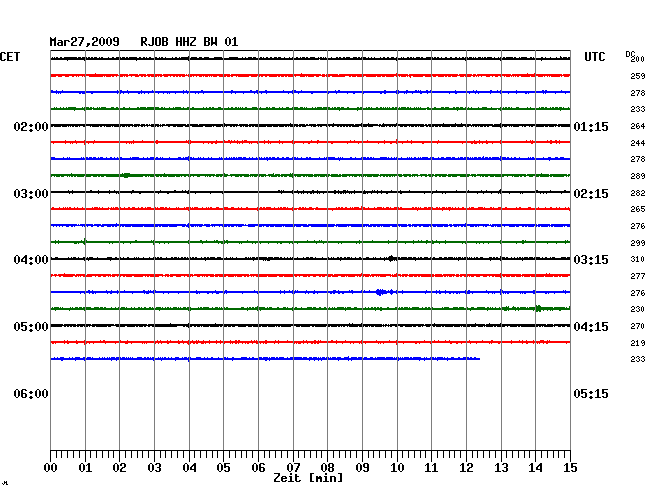Viewport: 650px width, 494px height.
Task: Click the date label Mar27,2009
Action: click(85, 42)
